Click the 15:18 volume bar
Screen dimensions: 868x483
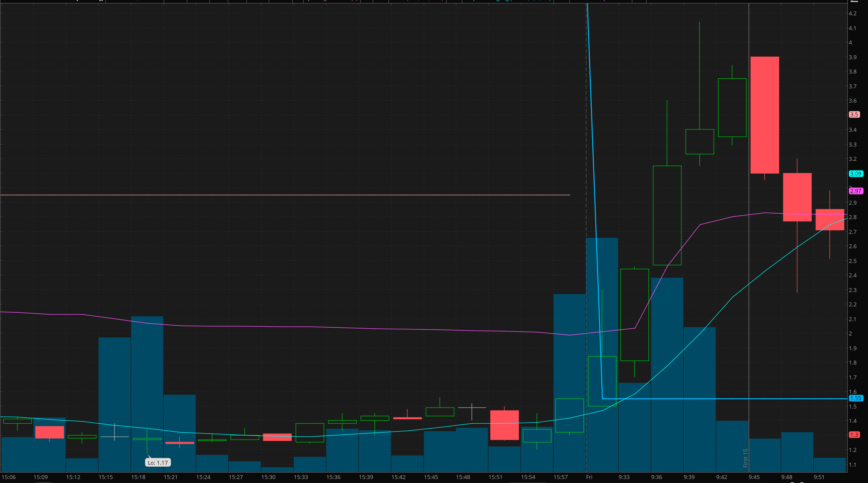[x=147, y=388]
